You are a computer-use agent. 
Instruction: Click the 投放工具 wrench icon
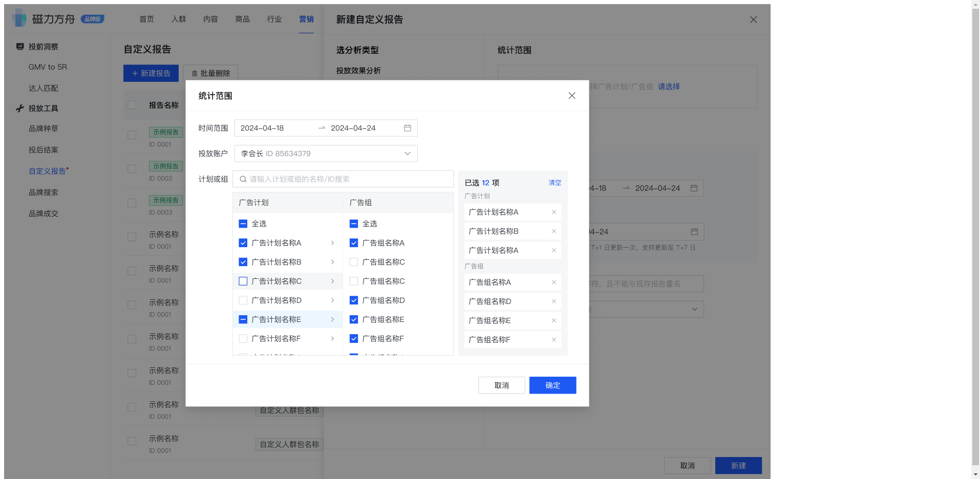19,108
